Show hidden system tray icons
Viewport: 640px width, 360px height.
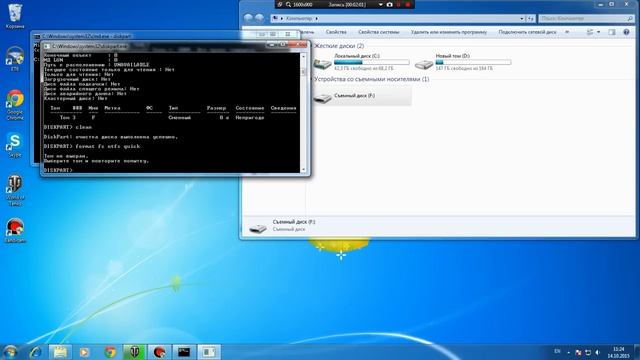point(569,352)
